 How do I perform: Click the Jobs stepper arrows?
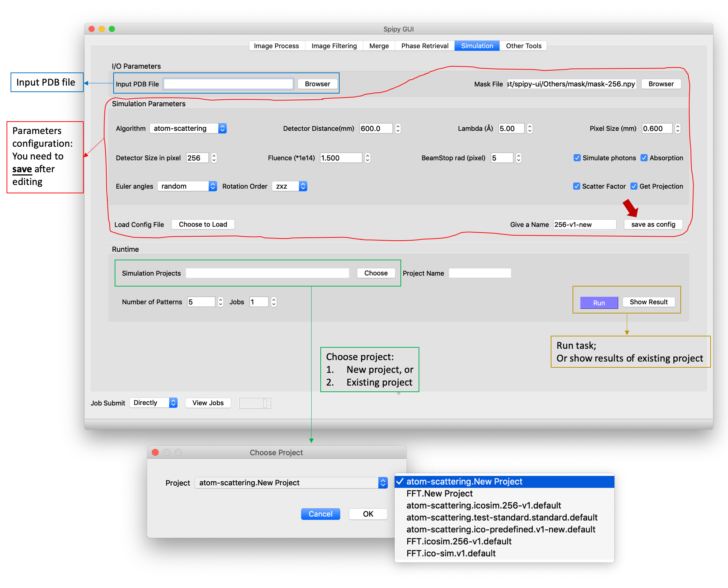tap(274, 302)
